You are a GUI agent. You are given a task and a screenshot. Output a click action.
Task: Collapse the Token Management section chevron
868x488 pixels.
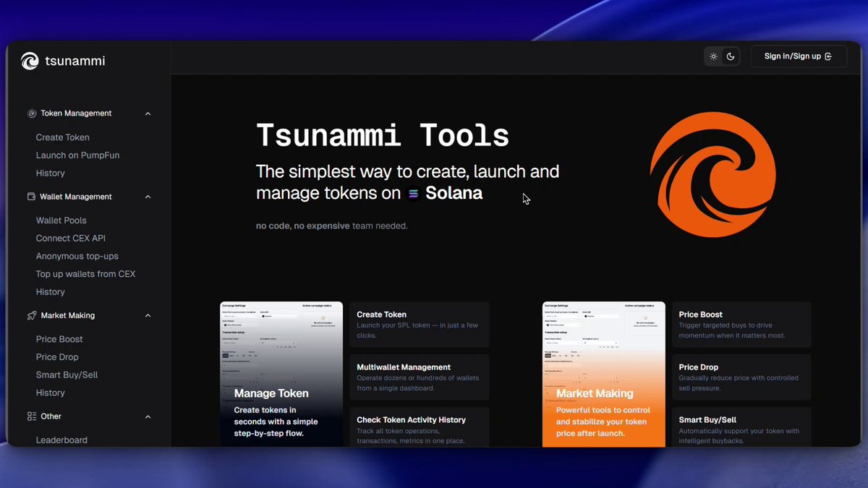(148, 114)
